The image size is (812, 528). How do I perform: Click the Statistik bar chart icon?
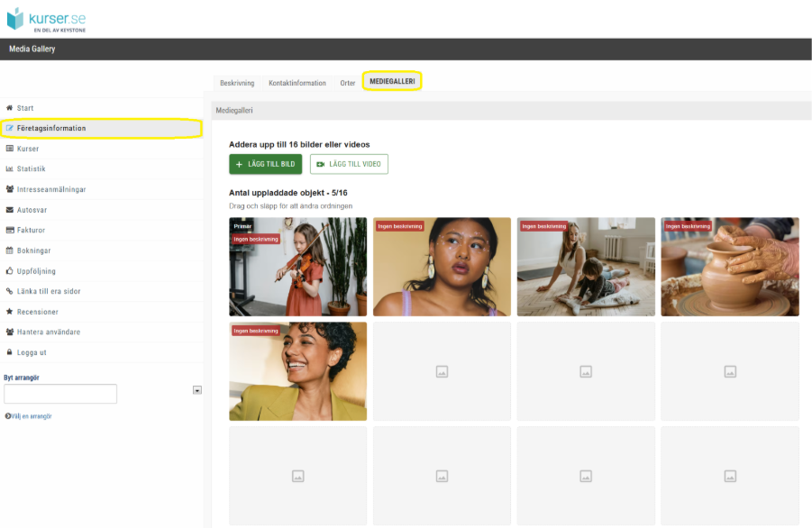point(9,168)
